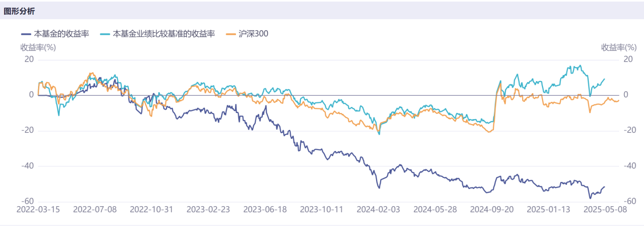Select the 2022-10-31 date label
This screenshot has height=226, width=644.
pos(152,209)
